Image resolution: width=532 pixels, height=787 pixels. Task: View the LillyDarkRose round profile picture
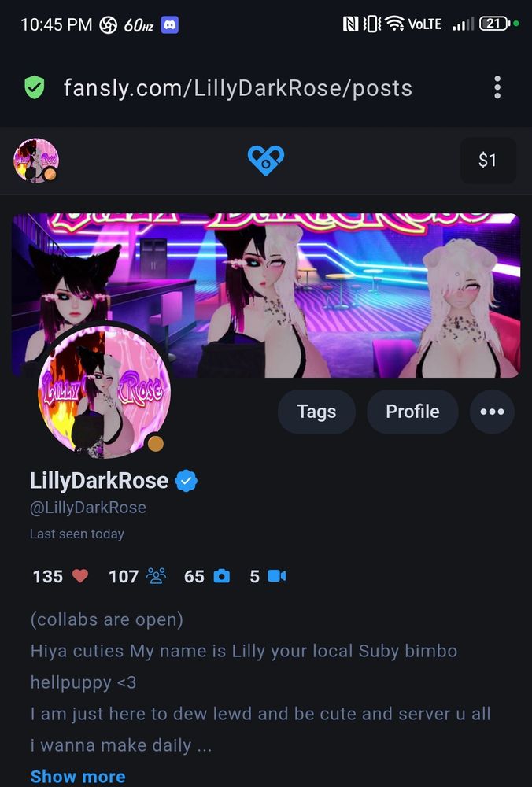coord(105,391)
